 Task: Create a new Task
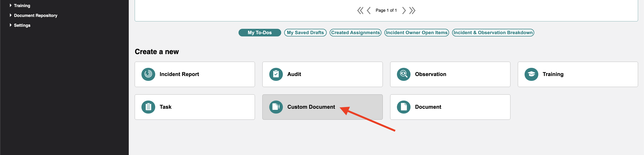pyautogui.click(x=195, y=107)
